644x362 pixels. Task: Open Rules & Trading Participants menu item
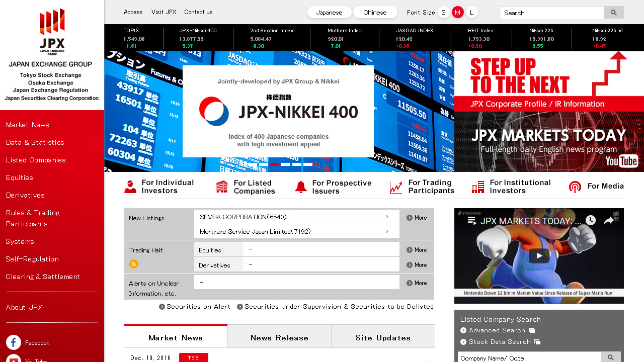tap(33, 218)
